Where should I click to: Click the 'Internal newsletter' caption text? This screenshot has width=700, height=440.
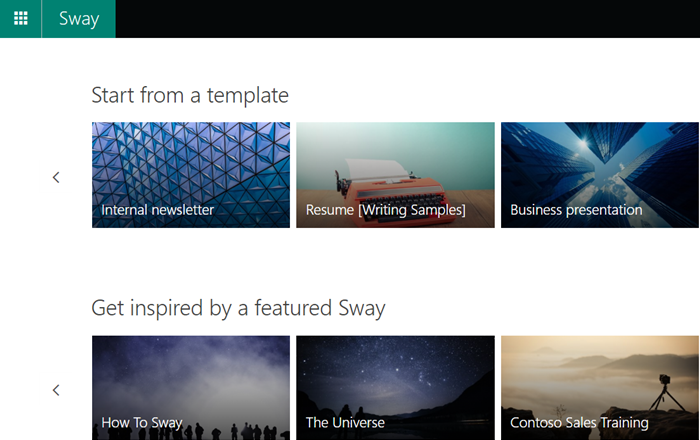[158, 210]
